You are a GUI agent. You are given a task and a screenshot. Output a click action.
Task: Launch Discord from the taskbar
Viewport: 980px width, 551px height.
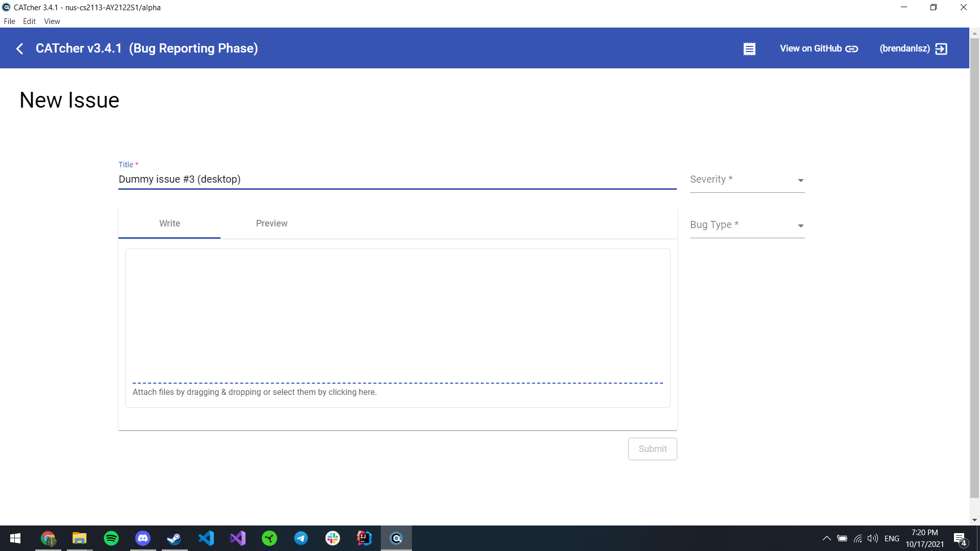coord(143,538)
